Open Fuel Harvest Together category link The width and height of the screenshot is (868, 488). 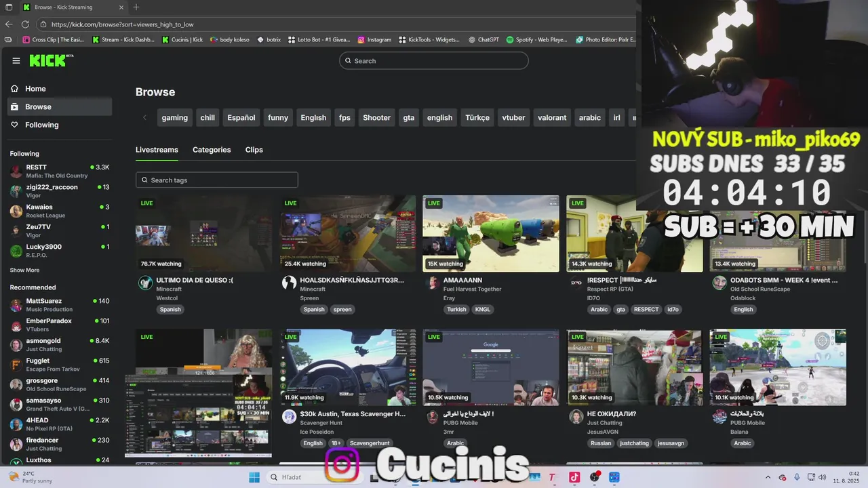(473, 289)
